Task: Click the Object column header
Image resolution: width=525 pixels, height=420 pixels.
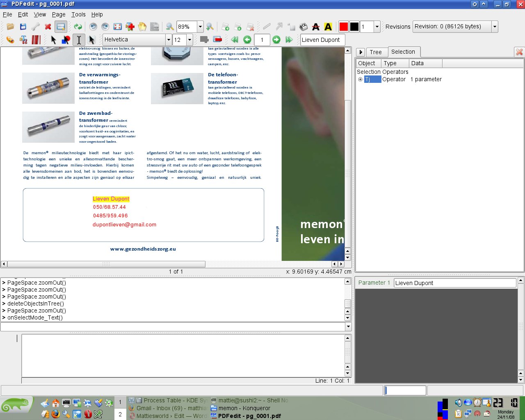Action: click(368, 63)
